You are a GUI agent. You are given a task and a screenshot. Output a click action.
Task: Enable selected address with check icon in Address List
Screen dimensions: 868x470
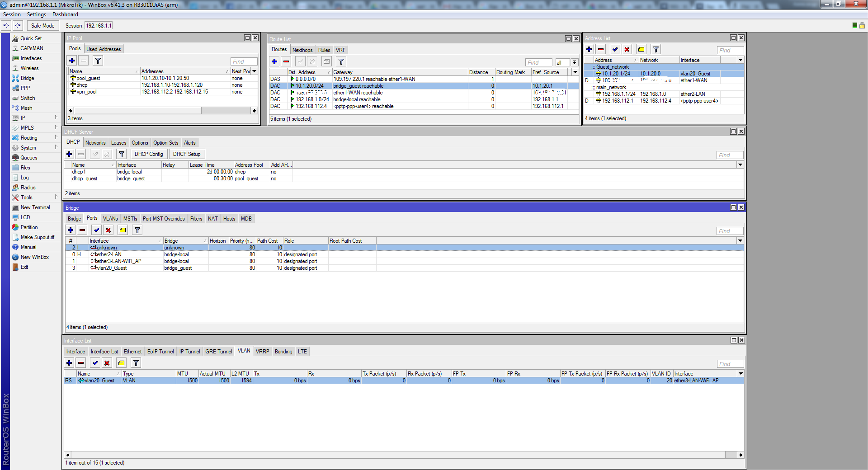click(615, 49)
